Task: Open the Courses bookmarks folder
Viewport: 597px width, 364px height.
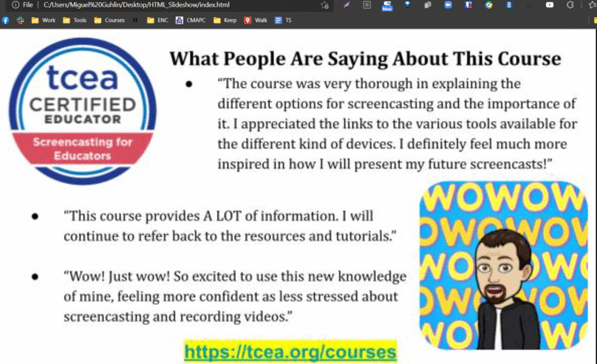Action: click(x=109, y=20)
